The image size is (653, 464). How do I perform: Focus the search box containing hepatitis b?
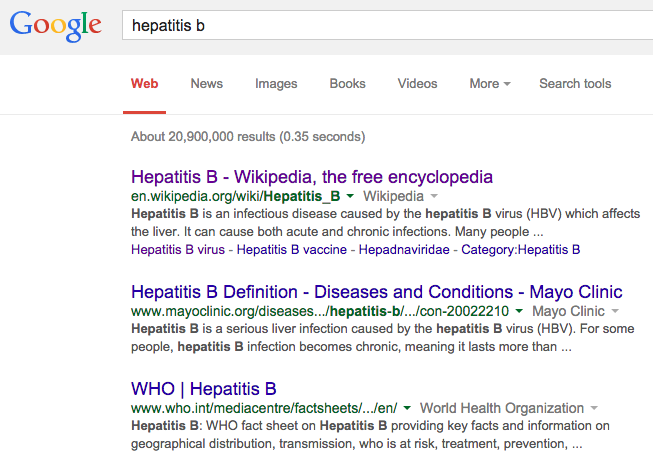[387, 25]
